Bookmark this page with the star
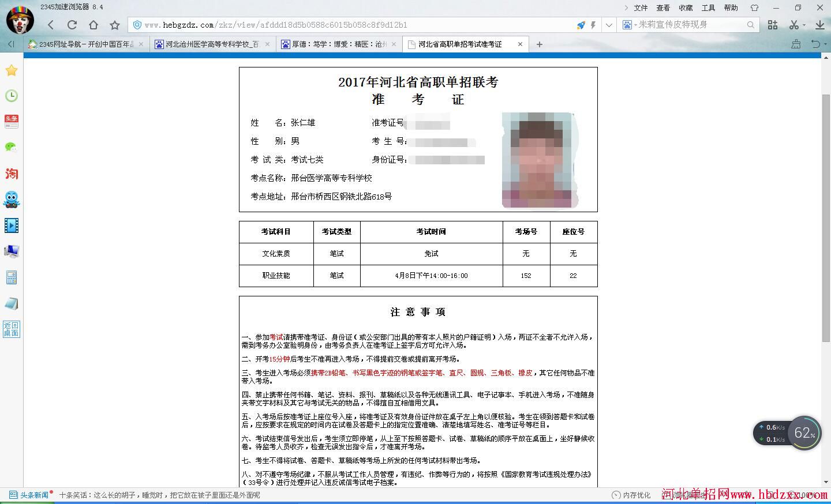This screenshot has width=831, height=504. (115, 25)
